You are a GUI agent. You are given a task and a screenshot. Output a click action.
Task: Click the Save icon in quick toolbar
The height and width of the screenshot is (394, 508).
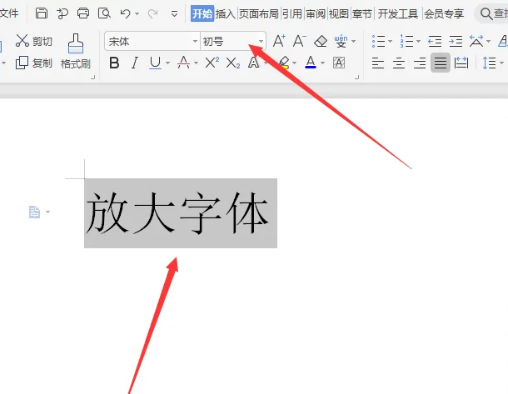(x=42, y=13)
